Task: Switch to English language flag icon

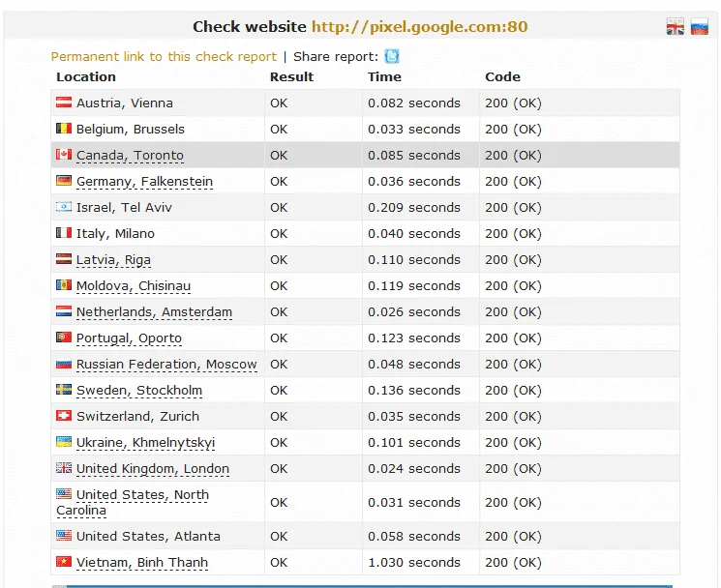Action: tap(675, 27)
